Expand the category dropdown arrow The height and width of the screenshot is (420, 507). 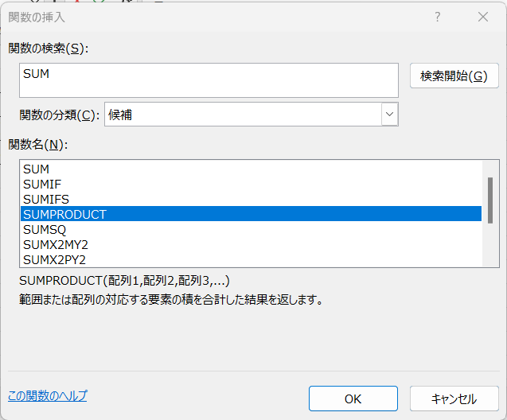click(x=389, y=115)
